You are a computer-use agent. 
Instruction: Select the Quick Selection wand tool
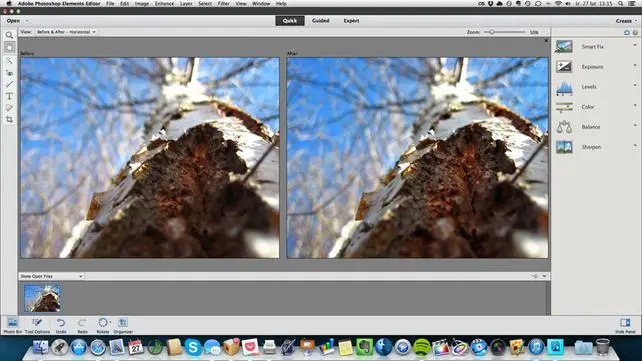click(9, 61)
